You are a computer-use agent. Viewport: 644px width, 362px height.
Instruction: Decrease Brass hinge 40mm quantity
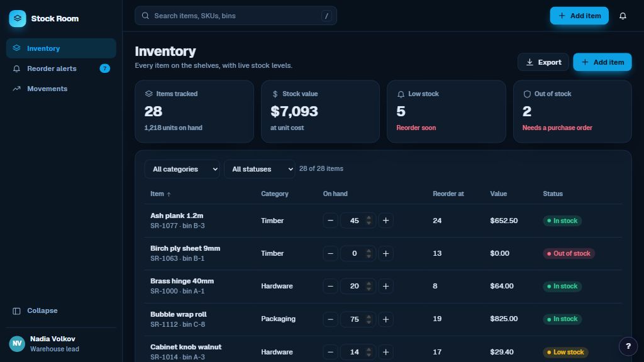click(x=330, y=286)
